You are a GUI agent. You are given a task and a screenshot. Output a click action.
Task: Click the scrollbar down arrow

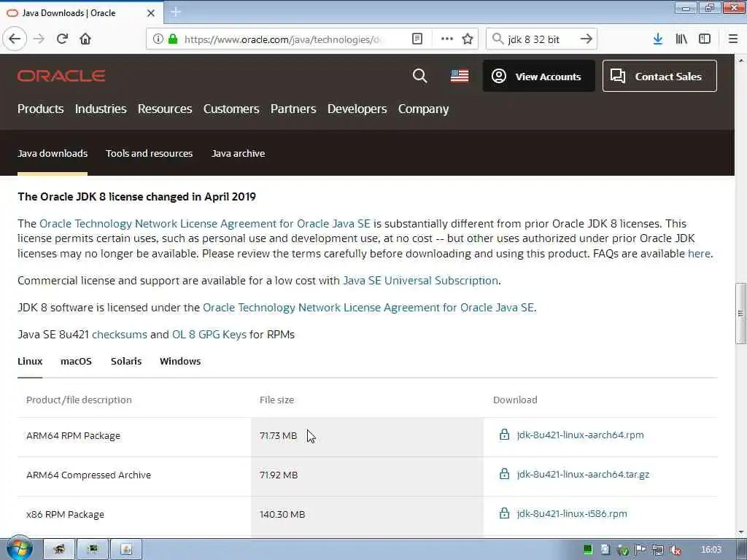click(x=741, y=532)
